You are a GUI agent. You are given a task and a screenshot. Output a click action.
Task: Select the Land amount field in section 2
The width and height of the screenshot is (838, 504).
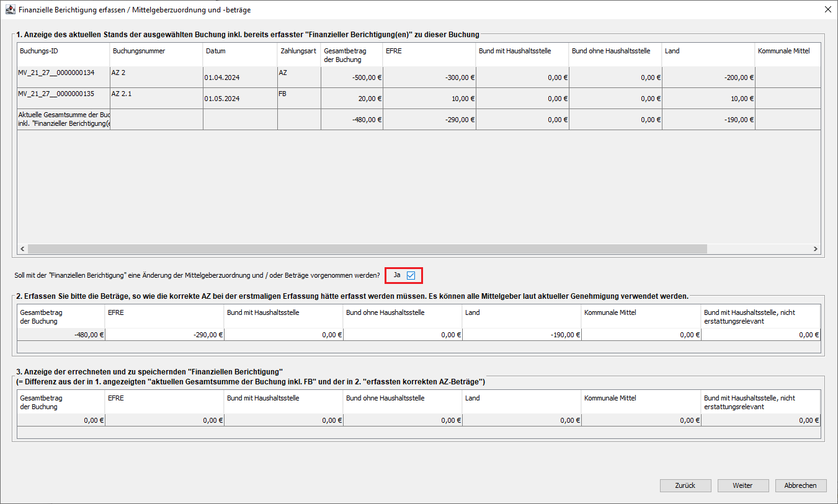[522, 335]
